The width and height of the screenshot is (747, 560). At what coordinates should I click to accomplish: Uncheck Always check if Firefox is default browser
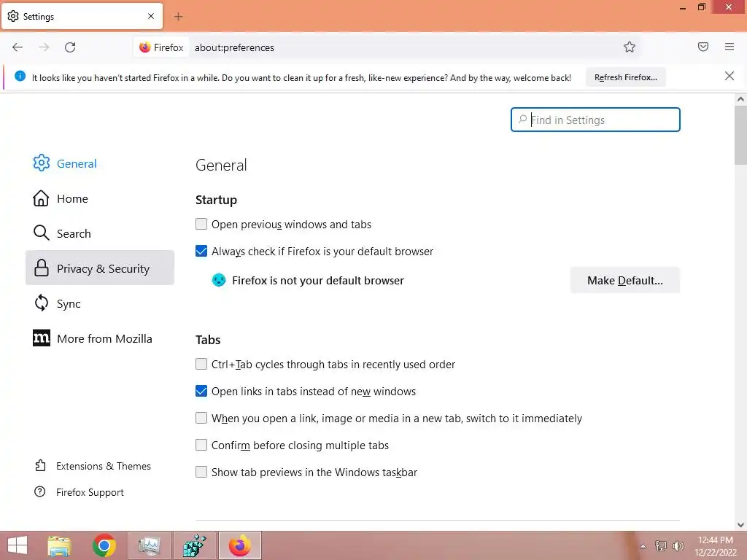point(201,251)
